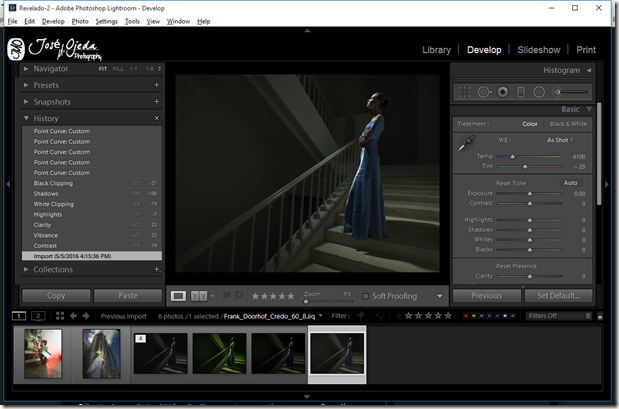This screenshot has width=619, height=409.
Task: Click the Set Default... button
Action: (x=559, y=296)
